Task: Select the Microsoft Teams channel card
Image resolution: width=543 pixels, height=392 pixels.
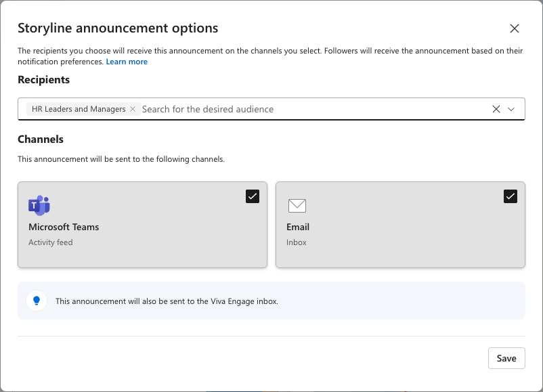Action: pyautogui.click(x=142, y=225)
